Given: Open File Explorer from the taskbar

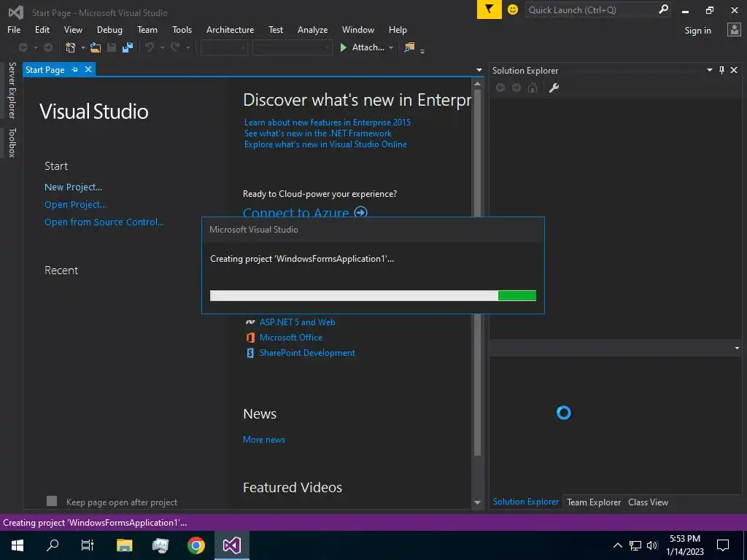Looking at the screenshot, I should [124, 545].
